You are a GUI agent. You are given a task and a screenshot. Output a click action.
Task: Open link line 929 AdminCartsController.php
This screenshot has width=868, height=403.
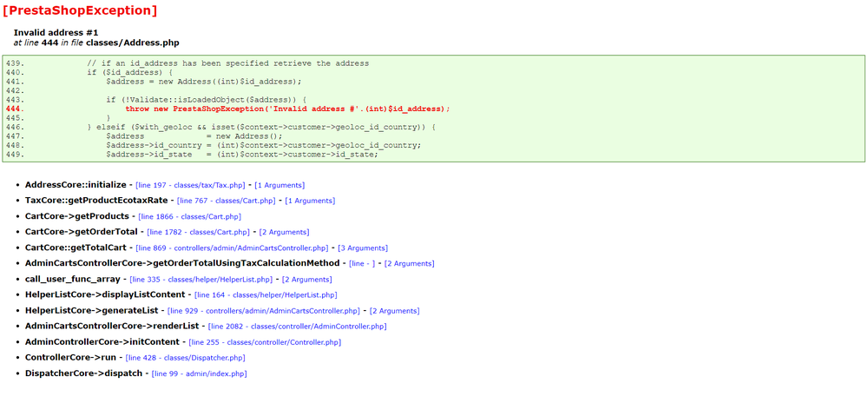click(264, 311)
